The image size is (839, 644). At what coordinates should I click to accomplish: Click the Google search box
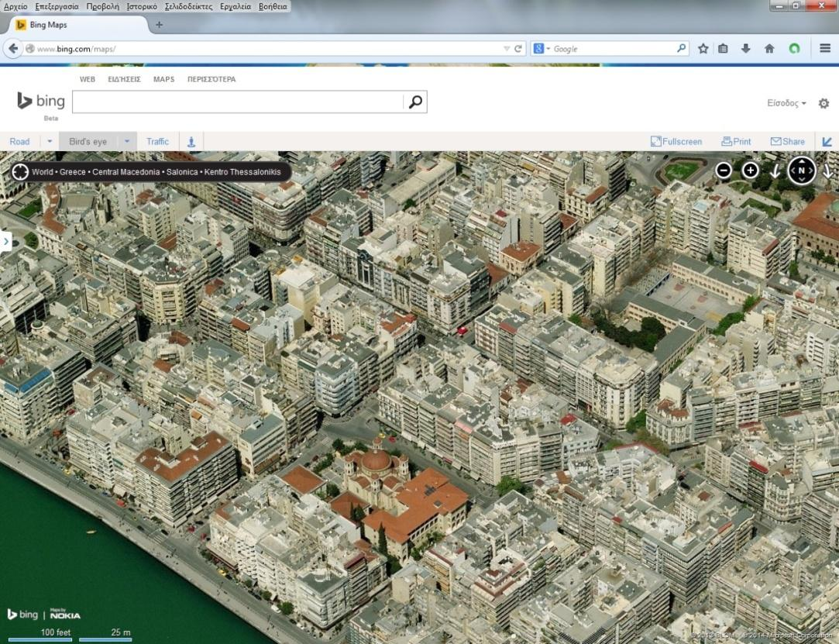[614, 49]
